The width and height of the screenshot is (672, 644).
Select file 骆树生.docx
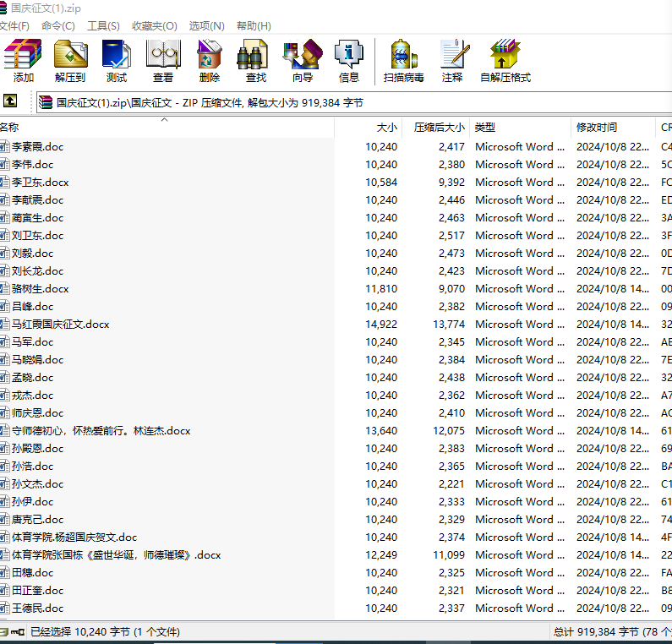click(x=41, y=289)
